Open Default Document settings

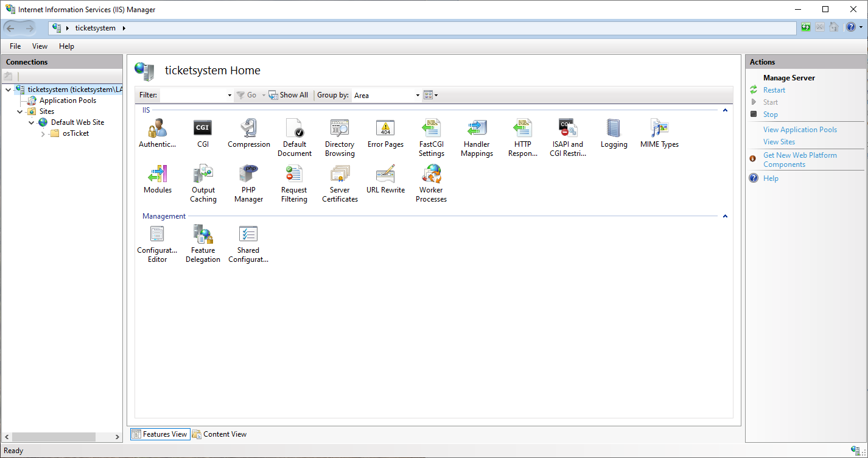click(x=295, y=138)
